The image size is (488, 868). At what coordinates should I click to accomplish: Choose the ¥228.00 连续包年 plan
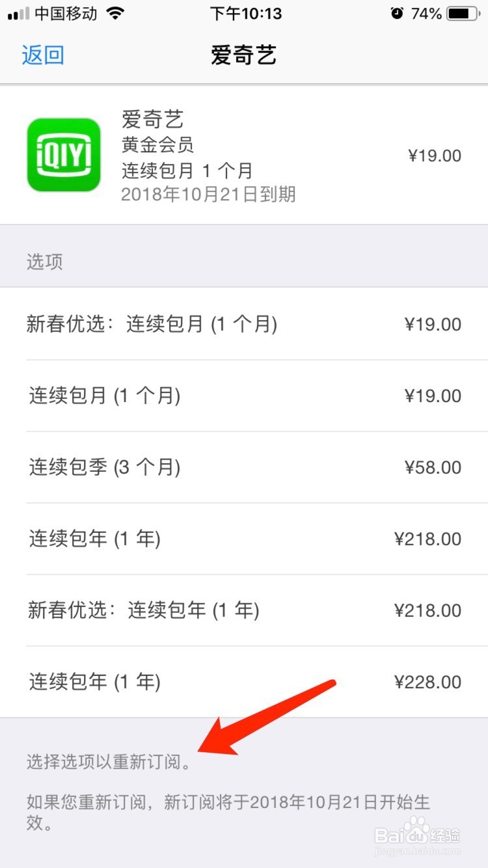(x=243, y=682)
